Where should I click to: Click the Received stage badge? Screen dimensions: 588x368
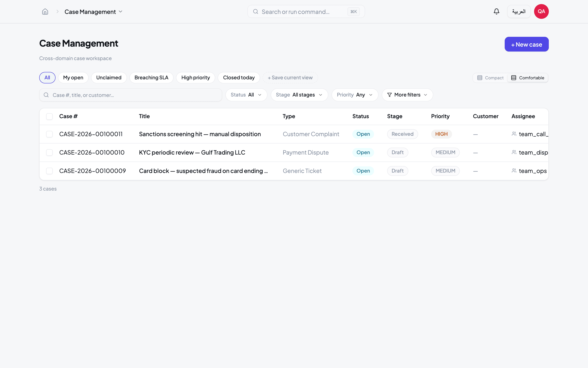click(402, 134)
